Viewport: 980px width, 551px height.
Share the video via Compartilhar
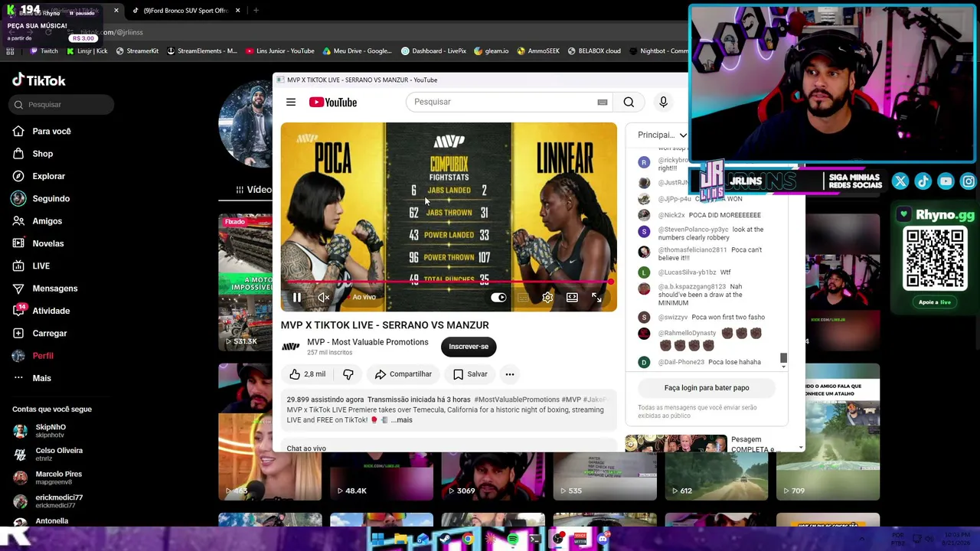403,374
